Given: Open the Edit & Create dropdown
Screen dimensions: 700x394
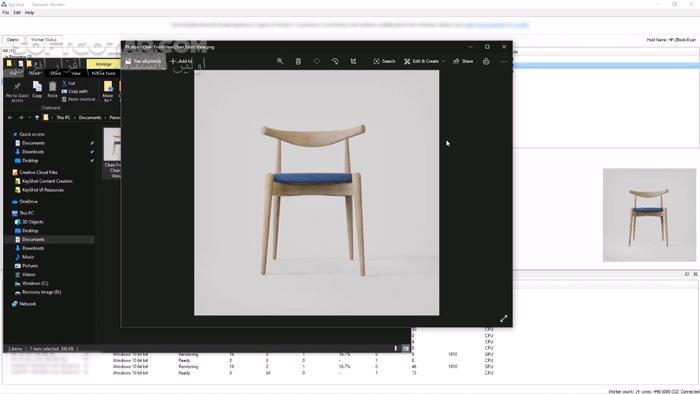Looking at the screenshot, I should click(x=425, y=61).
